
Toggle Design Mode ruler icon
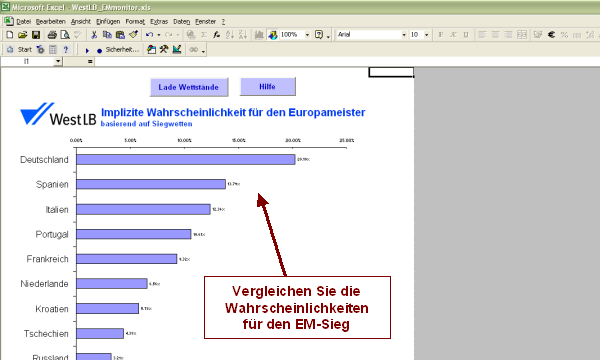(x=177, y=50)
